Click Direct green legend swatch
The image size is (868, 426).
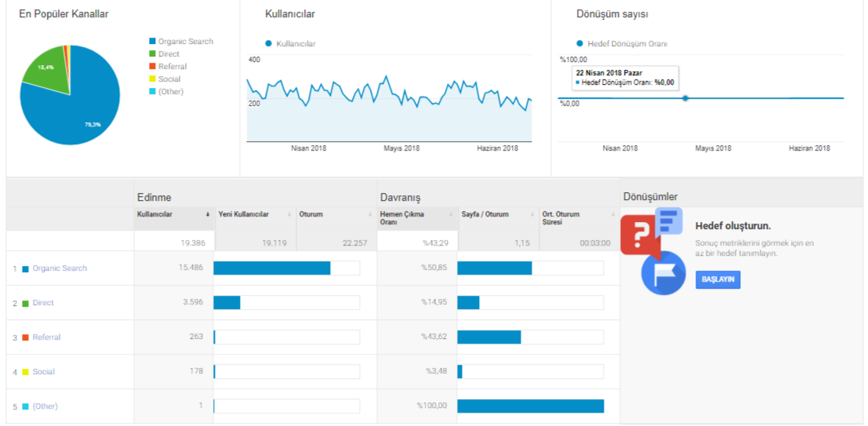(152, 53)
